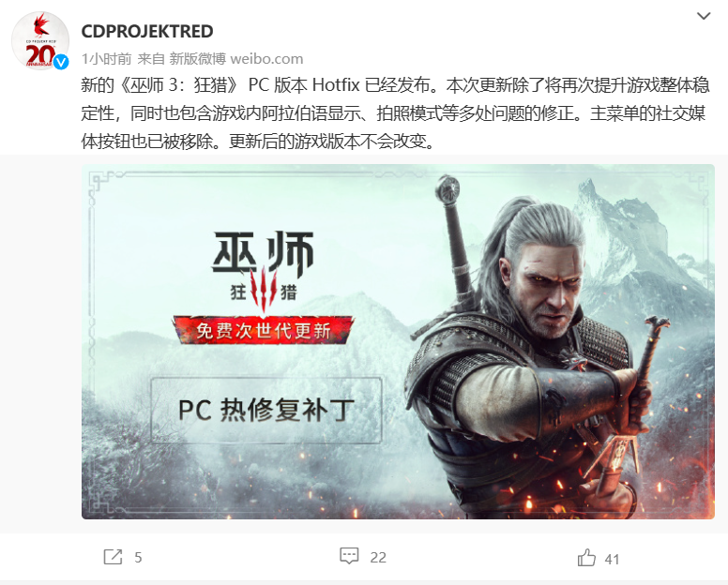Click the red 免费次世代更新 banner
The height and width of the screenshot is (585, 728).
click(x=264, y=330)
